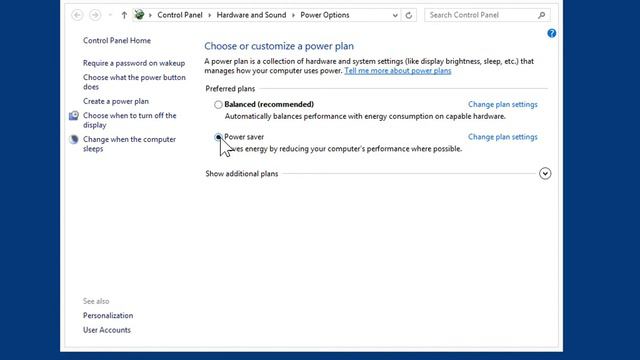The height and width of the screenshot is (360, 640).
Task: Click the search magnifier icon
Action: [542, 15]
